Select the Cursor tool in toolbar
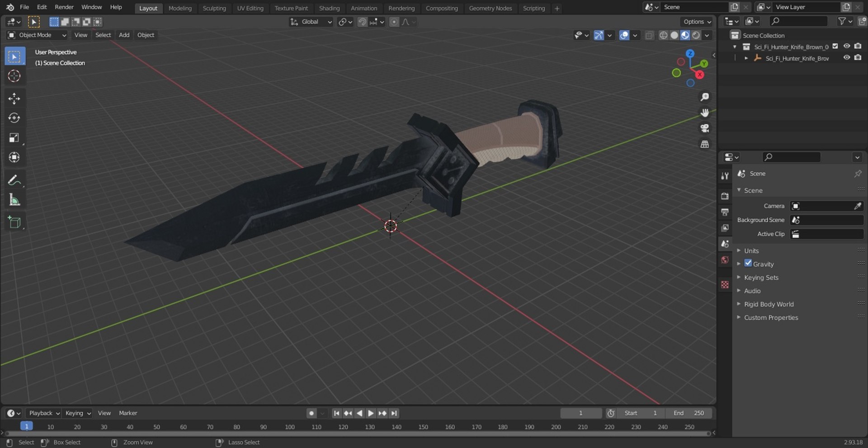This screenshot has width=868, height=448. 14,76
